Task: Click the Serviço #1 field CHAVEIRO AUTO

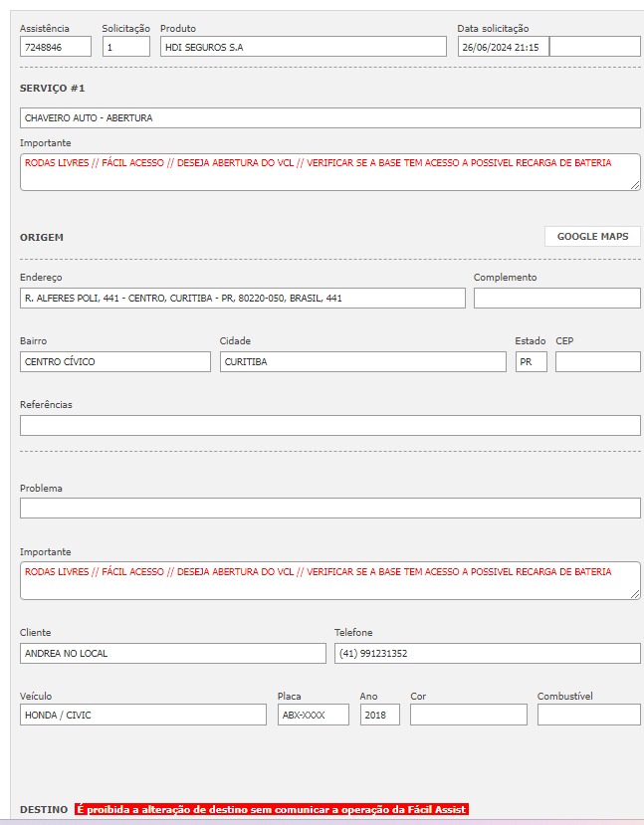Action: tap(329, 117)
